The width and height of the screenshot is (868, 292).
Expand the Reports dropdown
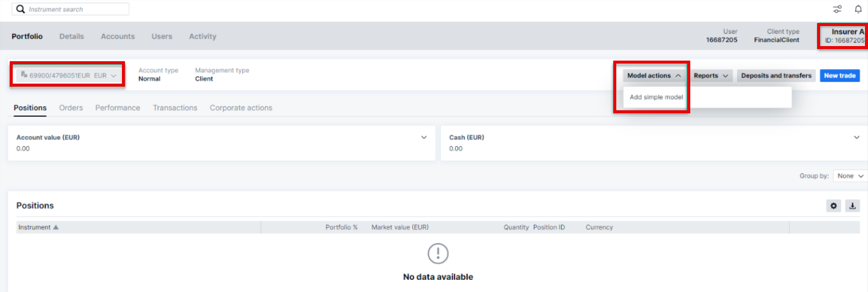(710, 76)
